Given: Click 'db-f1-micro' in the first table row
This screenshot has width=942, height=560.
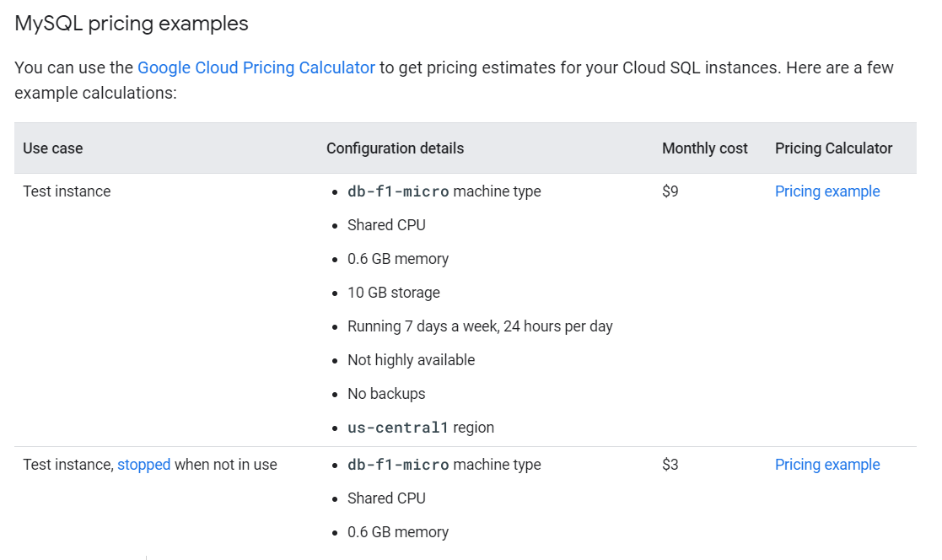Looking at the screenshot, I should click(x=397, y=191).
